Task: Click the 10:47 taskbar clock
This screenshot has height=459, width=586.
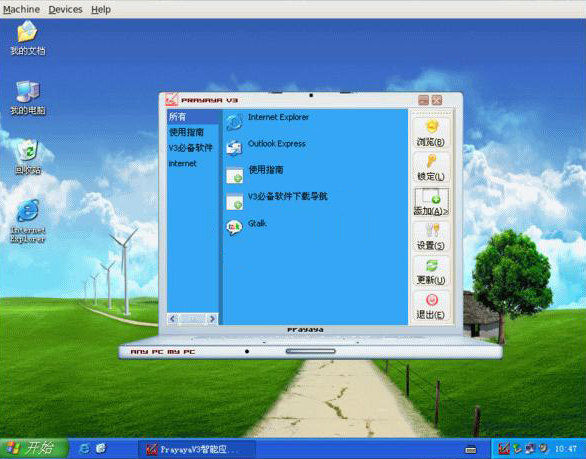Action: click(x=565, y=449)
